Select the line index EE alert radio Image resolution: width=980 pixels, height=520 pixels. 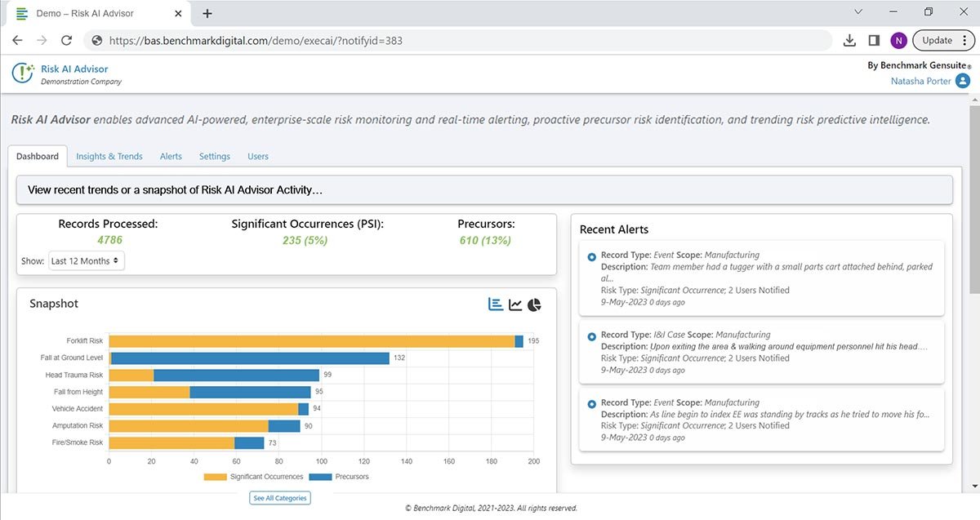pos(592,403)
